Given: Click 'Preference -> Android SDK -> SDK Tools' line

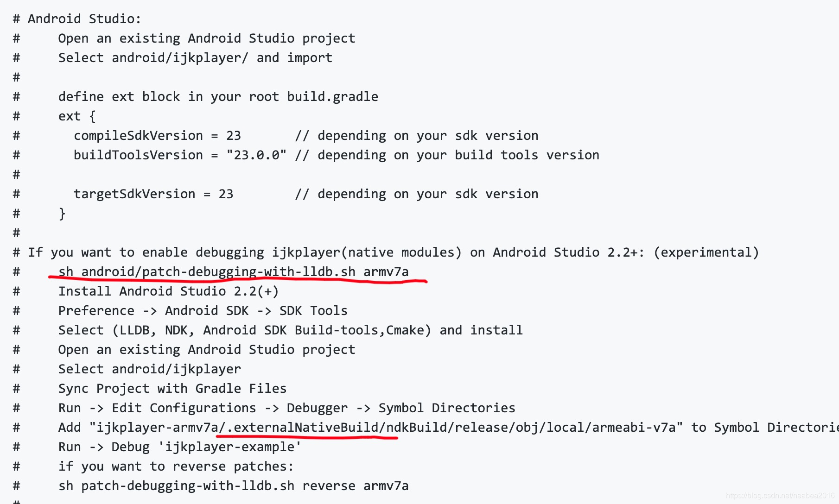Looking at the screenshot, I should [x=203, y=311].
